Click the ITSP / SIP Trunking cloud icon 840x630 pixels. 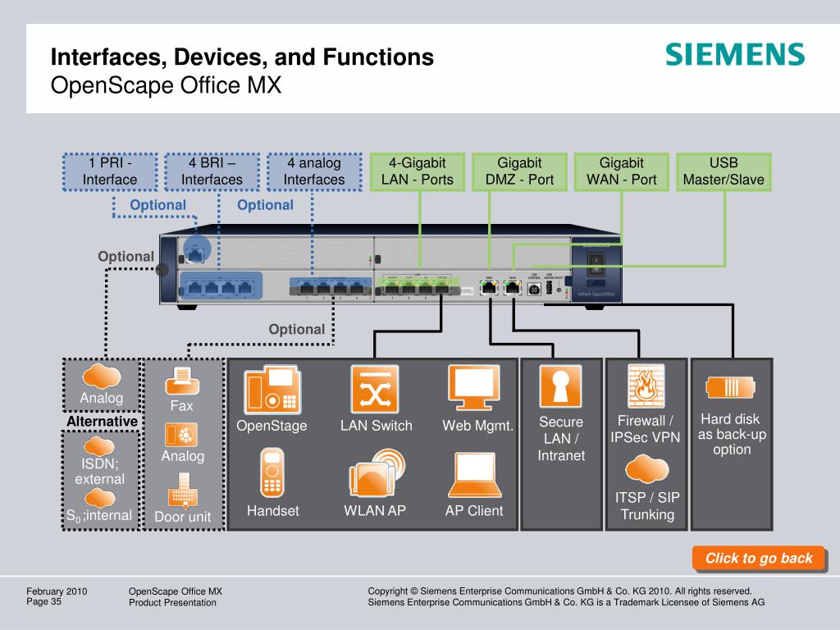[646, 468]
